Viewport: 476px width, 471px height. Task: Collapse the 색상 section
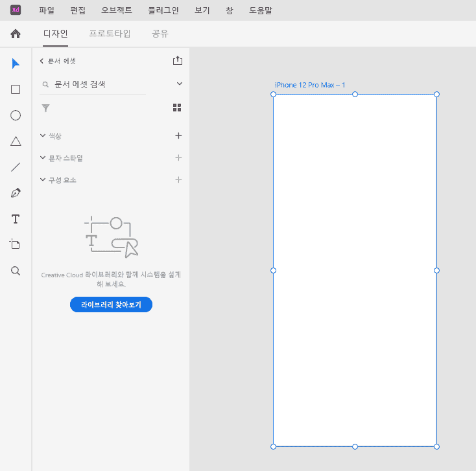point(43,135)
